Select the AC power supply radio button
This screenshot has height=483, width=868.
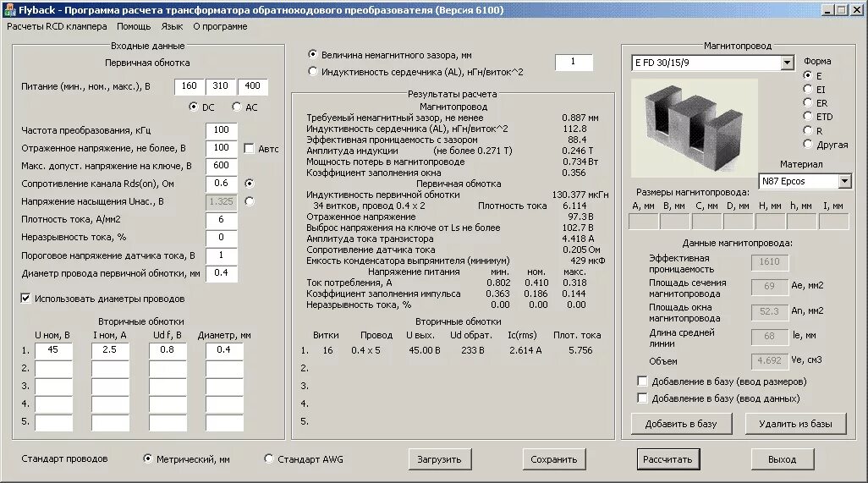[x=237, y=107]
